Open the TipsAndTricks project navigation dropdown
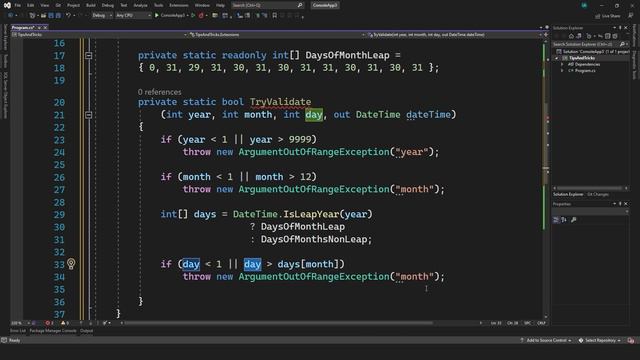Image resolution: width=640 pixels, height=360 pixels. [100, 35]
